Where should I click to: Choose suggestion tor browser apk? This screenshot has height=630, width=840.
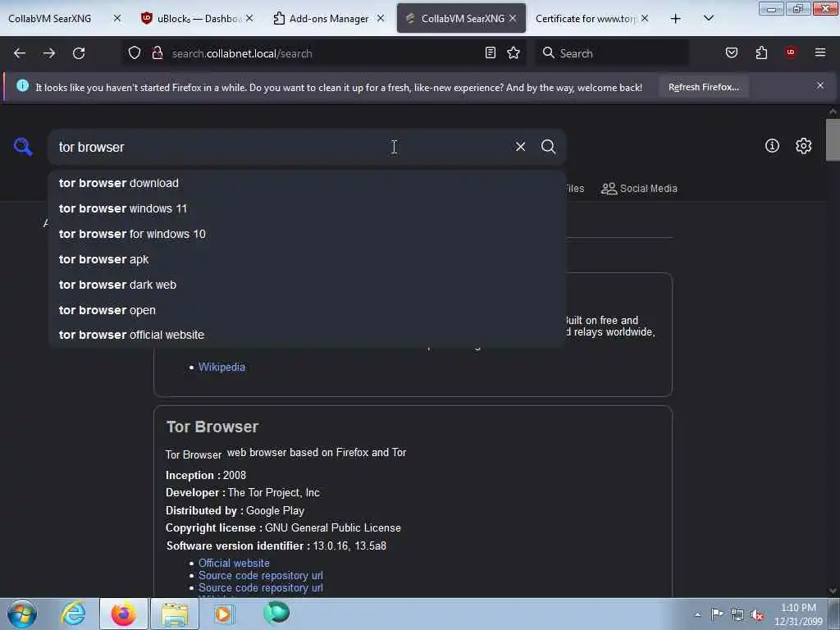pyautogui.click(x=307, y=259)
